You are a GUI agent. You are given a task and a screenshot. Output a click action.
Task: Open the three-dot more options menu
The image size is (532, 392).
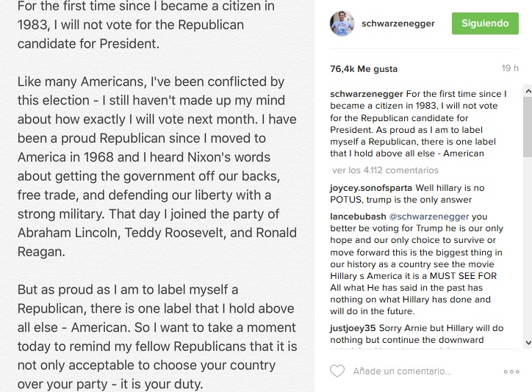[511, 371]
